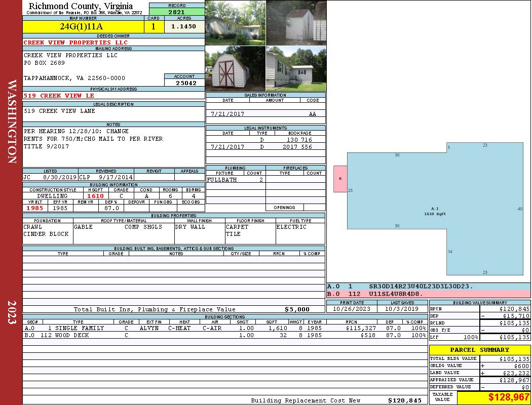Image resolution: width=532 pixels, height=405 pixels.
Task: Click the pink B wood deck sketch area
Action: pos(340,179)
